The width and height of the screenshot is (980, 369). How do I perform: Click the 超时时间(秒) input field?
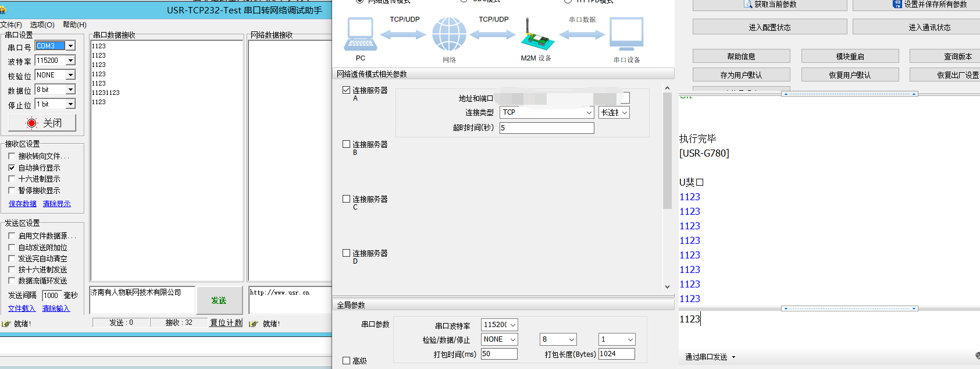click(x=546, y=127)
